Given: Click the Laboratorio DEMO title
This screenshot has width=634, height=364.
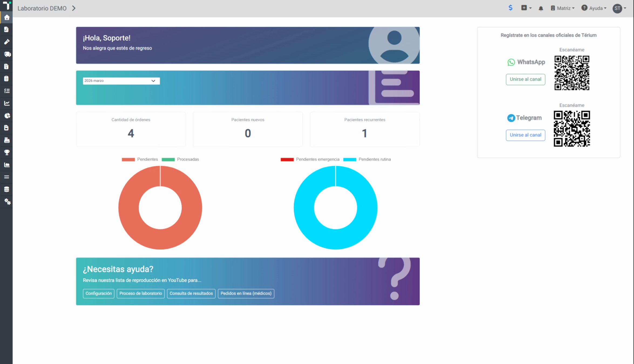Looking at the screenshot, I should coord(42,8).
